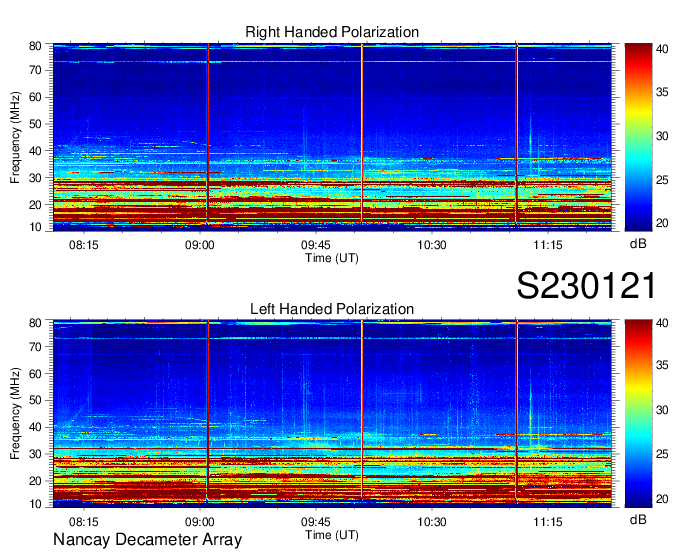
Task: Click the Left Handed plot's colorbar gradient
Action: 638,413
